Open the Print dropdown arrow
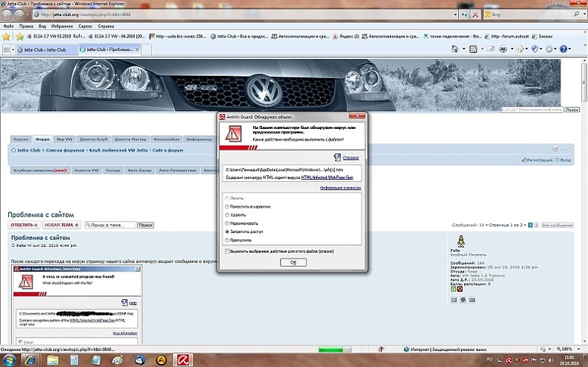Screen dimensions: 588x367 pos(511,49)
